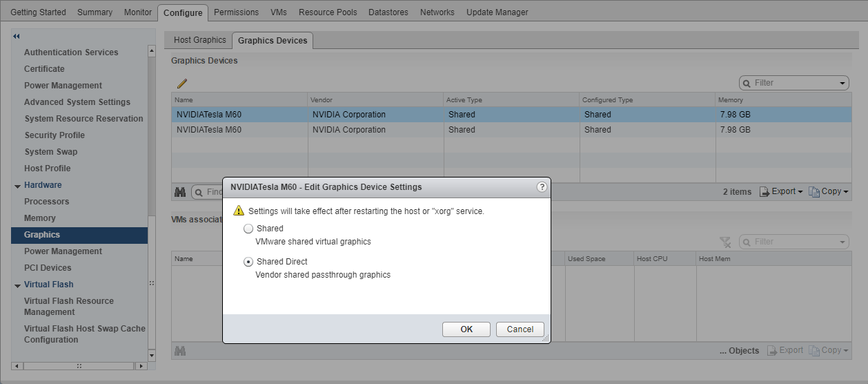868x384 pixels.
Task: Open PCI Devices in the sidebar
Action: 48,268
